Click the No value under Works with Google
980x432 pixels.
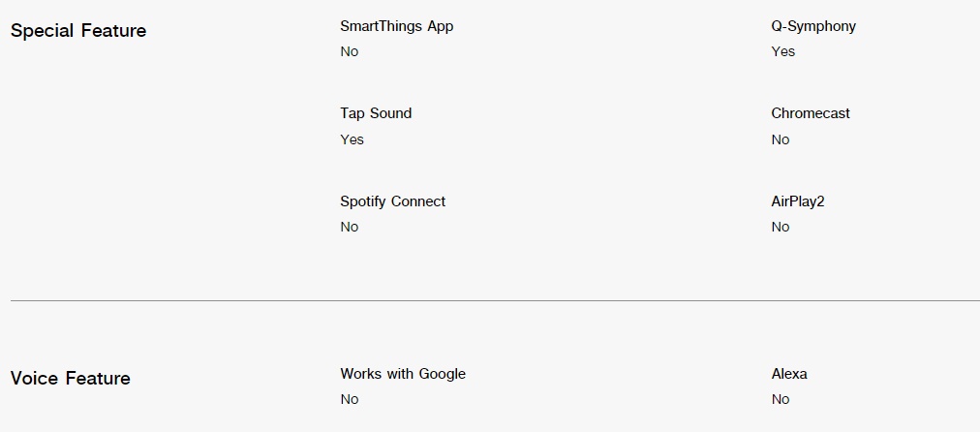click(350, 399)
